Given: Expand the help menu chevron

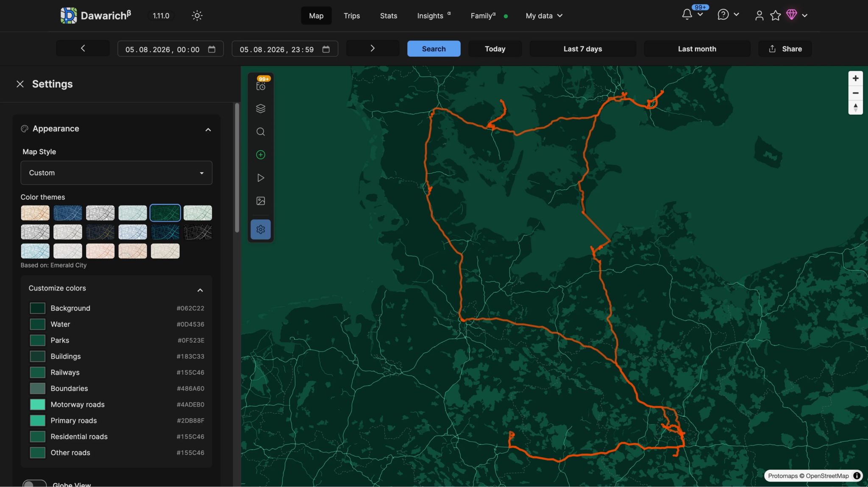Looking at the screenshot, I should (736, 14).
